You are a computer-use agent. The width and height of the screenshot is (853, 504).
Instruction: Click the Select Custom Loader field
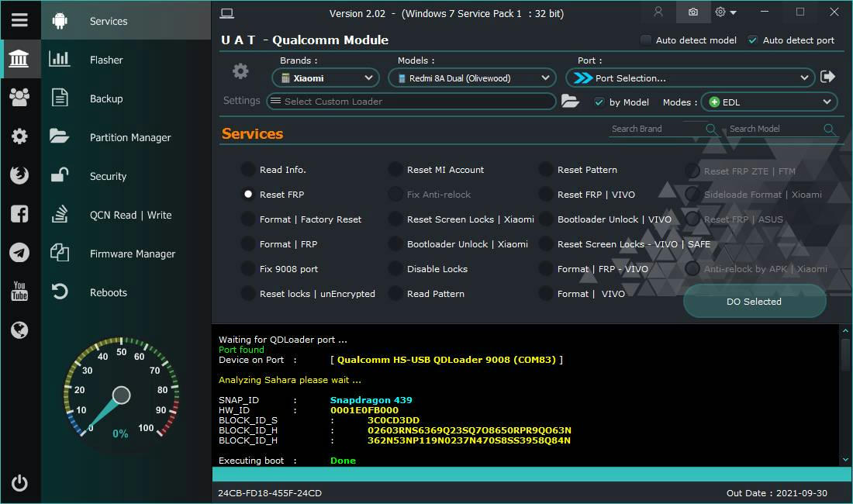tap(411, 101)
